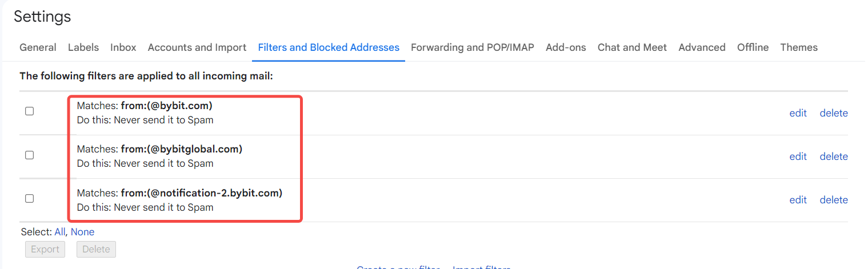
Task: Delete the @bybit.com filter
Action: coord(834,113)
